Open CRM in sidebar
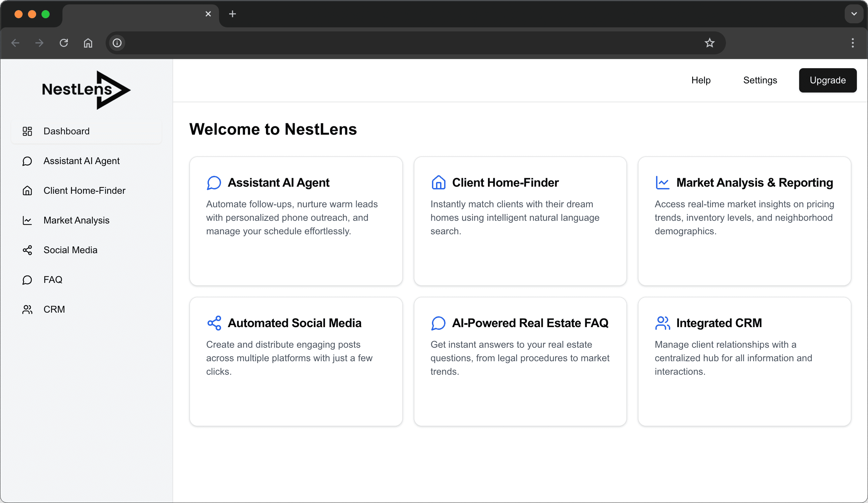This screenshot has height=503, width=868. pyautogui.click(x=86, y=309)
